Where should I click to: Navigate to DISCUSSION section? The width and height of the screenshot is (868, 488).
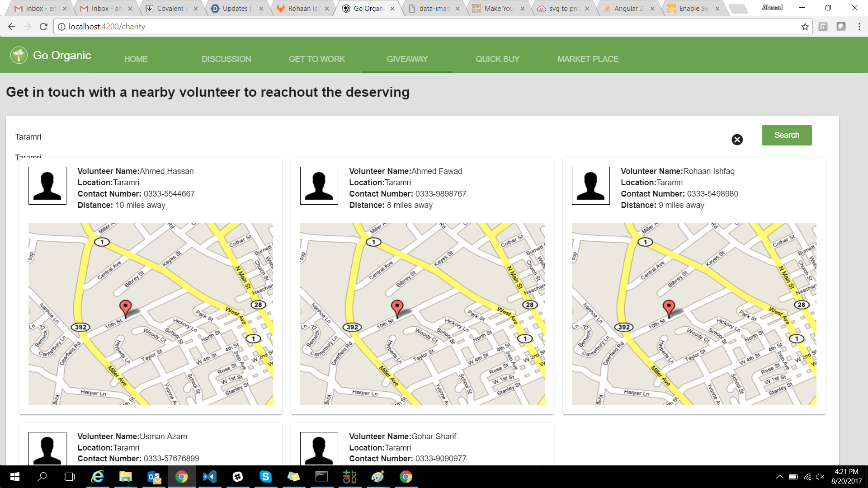(x=226, y=59)
